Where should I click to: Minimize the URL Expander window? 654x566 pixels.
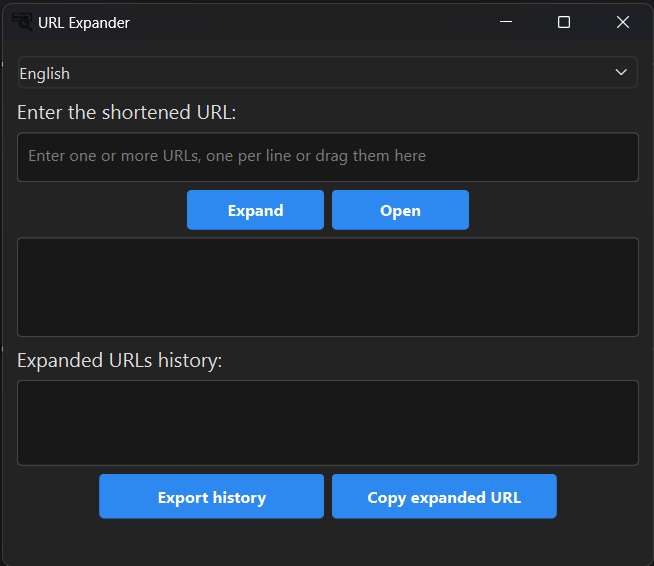[506, 22]
